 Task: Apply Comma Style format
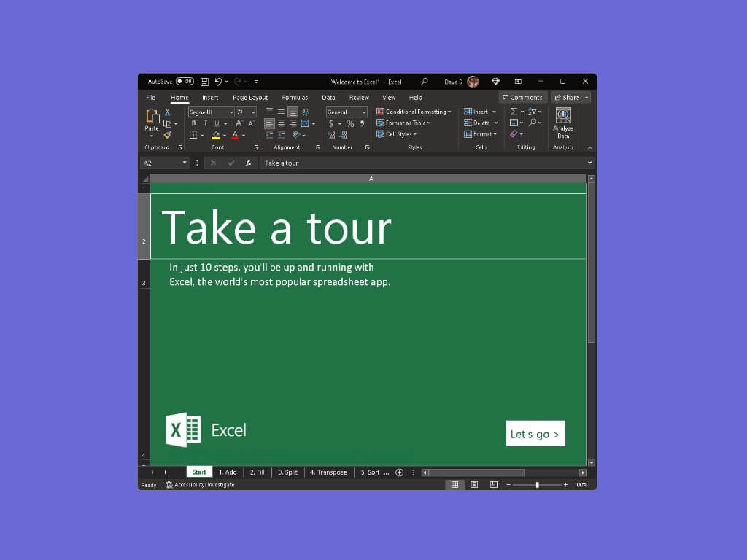click(x=362, y=124)
